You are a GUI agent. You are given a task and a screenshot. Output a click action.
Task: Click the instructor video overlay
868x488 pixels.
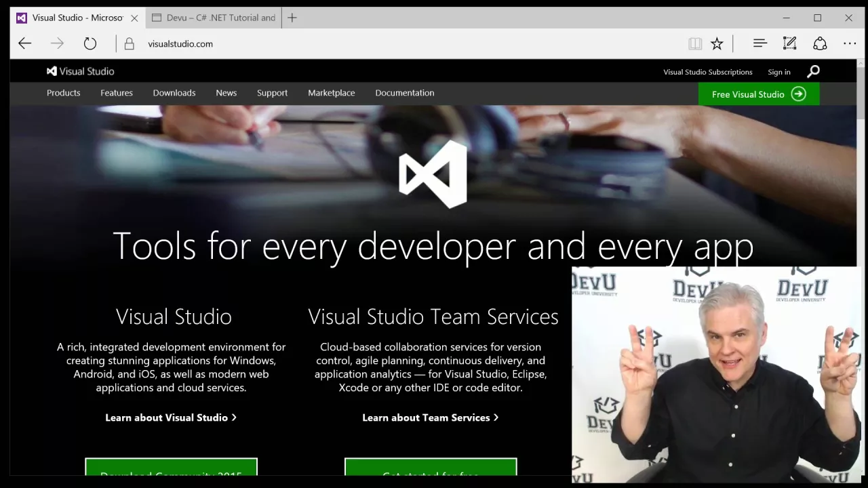(717, 374)
